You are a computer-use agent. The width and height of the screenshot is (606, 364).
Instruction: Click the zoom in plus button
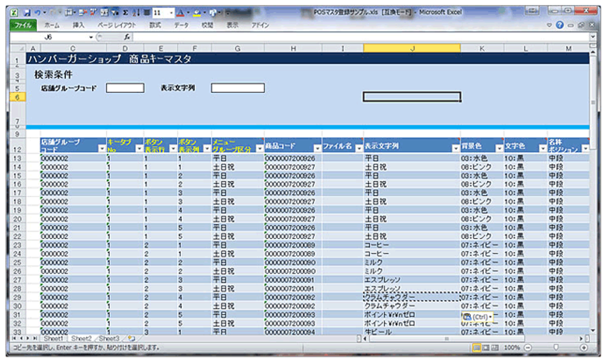click(x=583, y=348)
